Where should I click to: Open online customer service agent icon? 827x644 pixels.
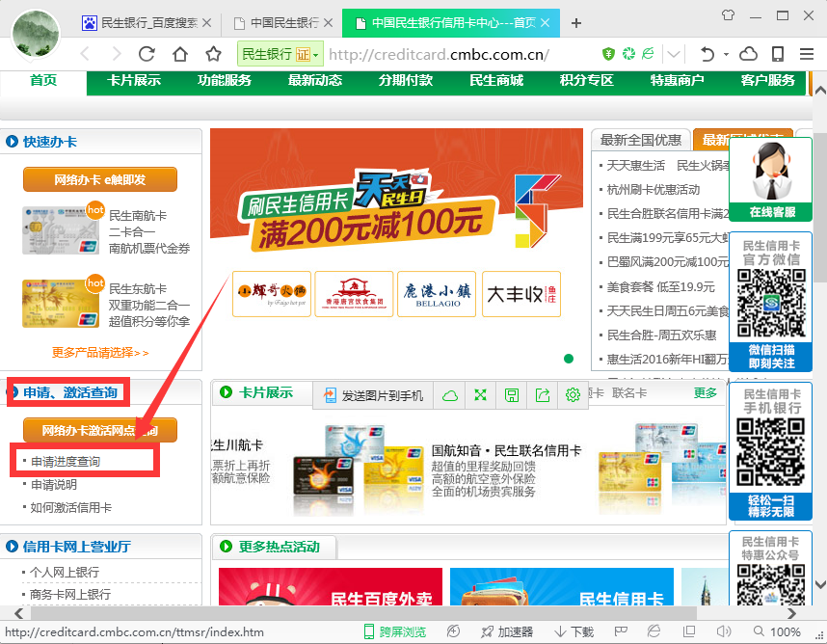(x=770, y=180)
